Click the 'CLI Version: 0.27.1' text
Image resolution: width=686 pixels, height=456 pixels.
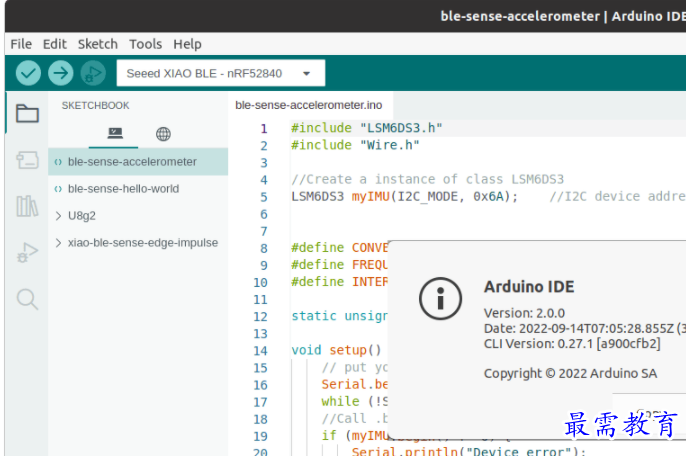(x=572, y=344)
